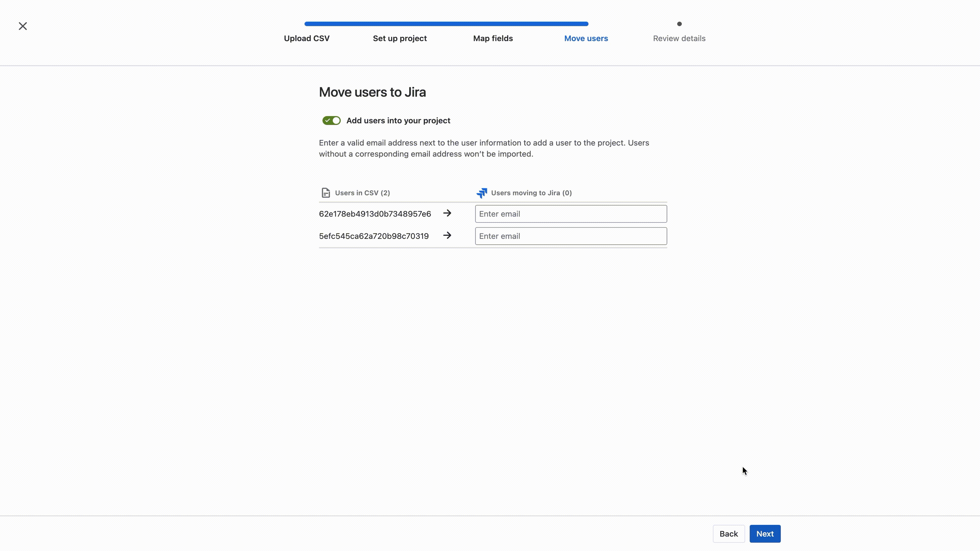
Task: Toggle Add users into your project switch
Action: point(331,121)
